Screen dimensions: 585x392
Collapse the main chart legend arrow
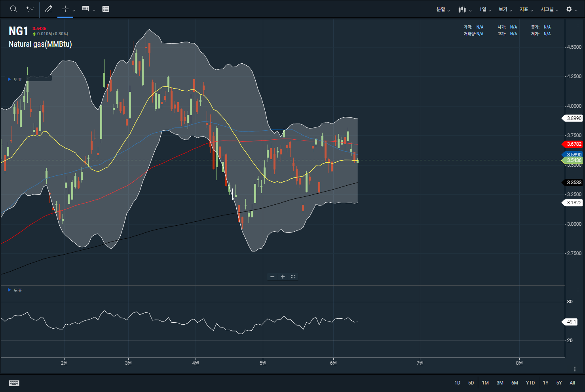click(x=9, y=79)
